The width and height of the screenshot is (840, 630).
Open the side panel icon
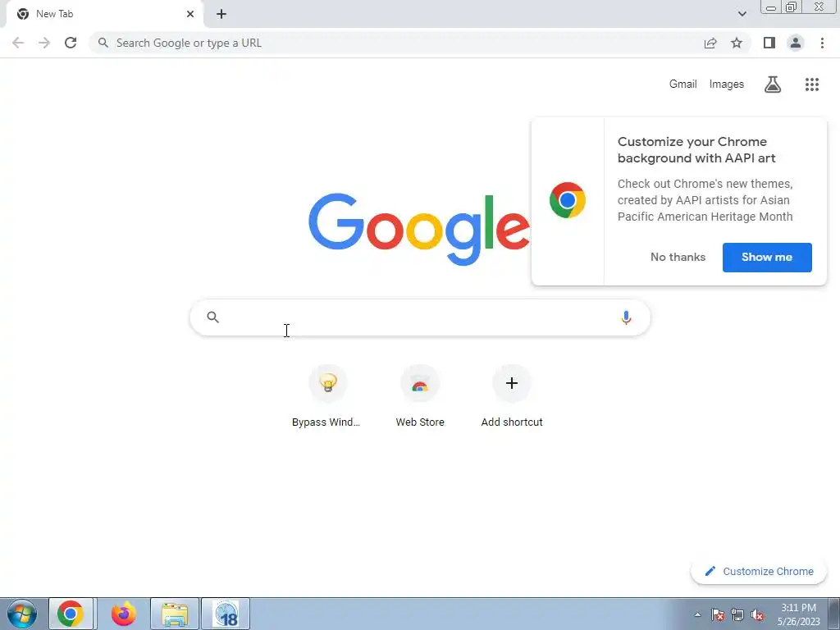pos(769,43)
